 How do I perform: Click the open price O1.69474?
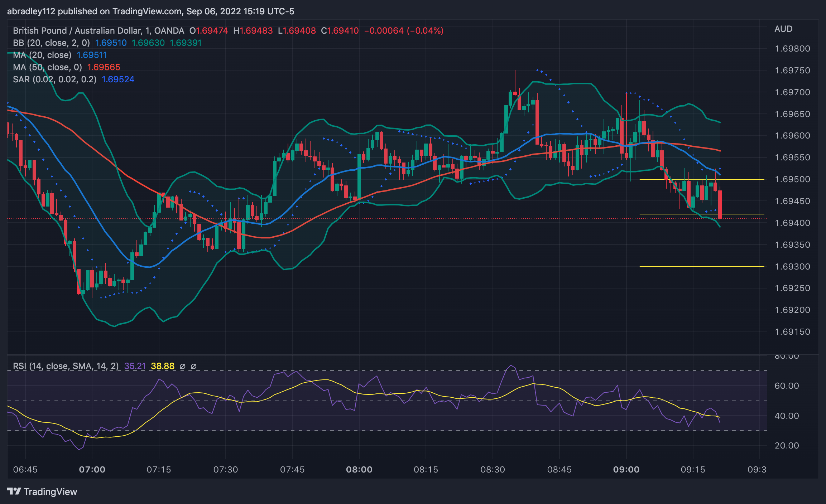(209, 31)
